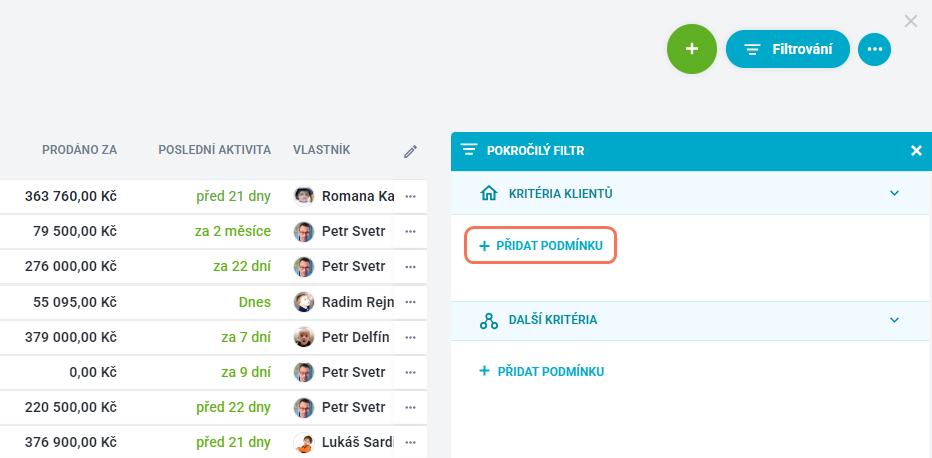Open row menu for Petr Delfín

[x=410, y=337]
